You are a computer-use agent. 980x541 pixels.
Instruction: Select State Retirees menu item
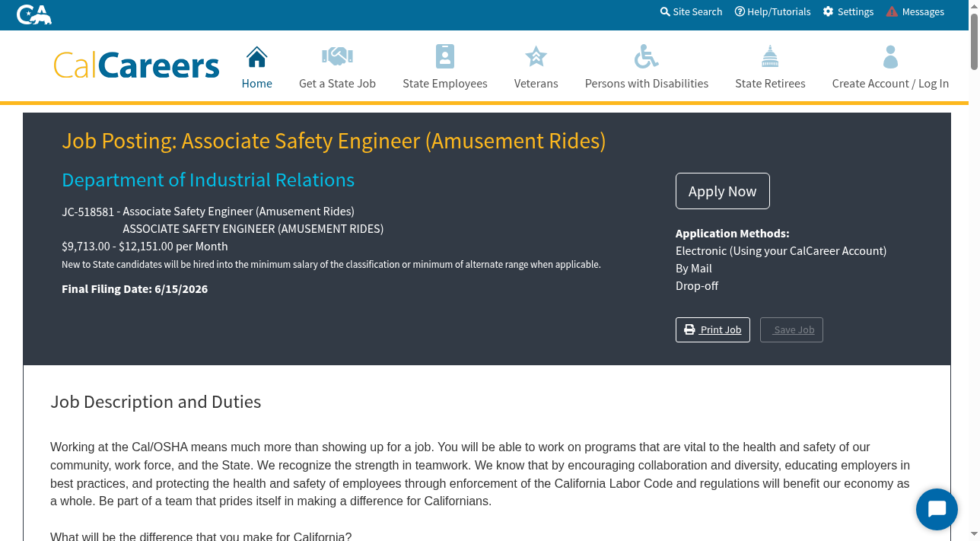point(770,84)
